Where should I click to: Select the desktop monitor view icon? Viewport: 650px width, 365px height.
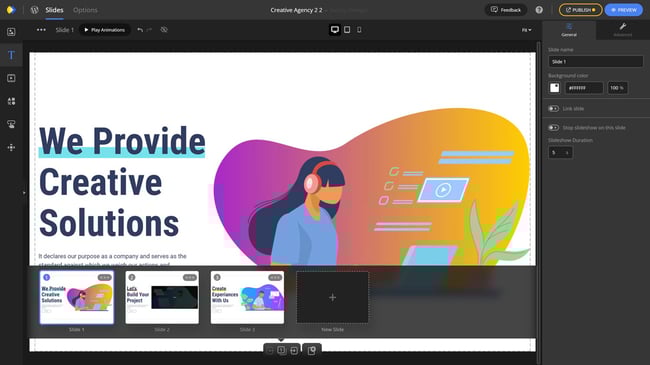335,30
